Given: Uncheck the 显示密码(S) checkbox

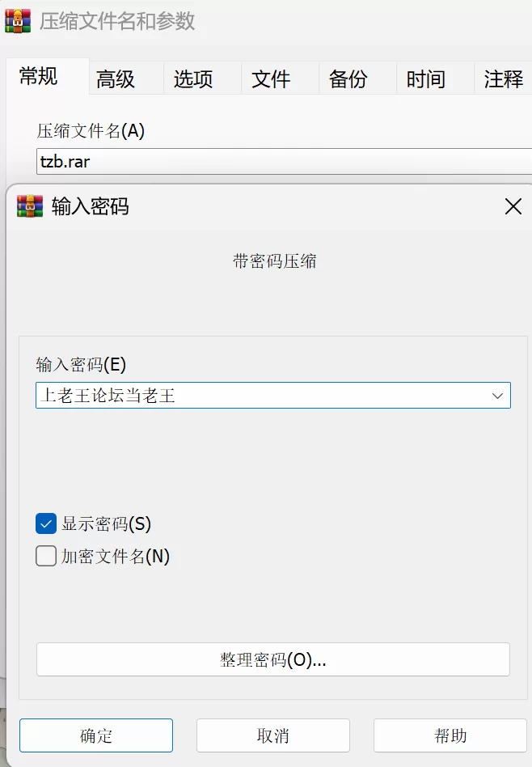Looking at the screenshot, I should 46,524.
